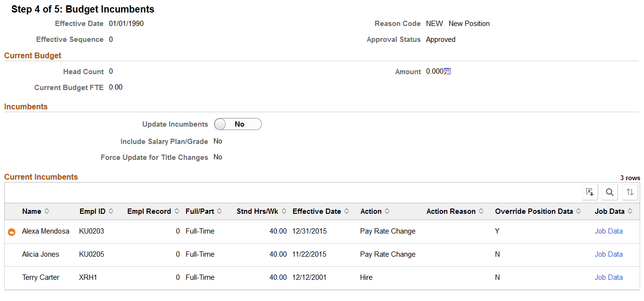Open the grid Find search icon
The width and height of the screenshot is (644, 301).
pyautogui.click(x=610, y=192)
